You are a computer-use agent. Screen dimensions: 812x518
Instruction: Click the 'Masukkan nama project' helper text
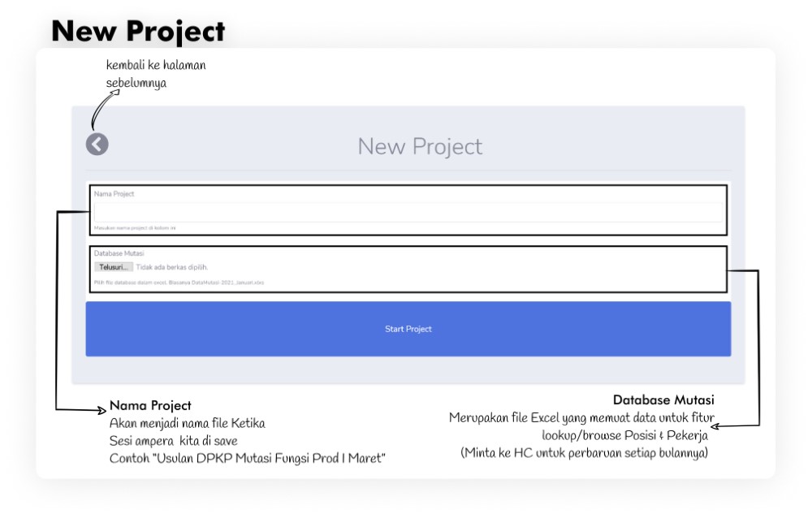[x=135, y=228]
